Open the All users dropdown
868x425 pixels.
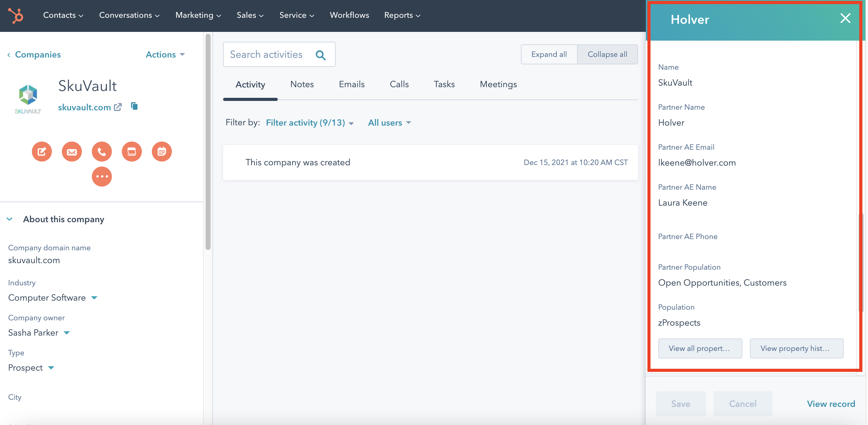pyautogui.click(x=389, y=123)
